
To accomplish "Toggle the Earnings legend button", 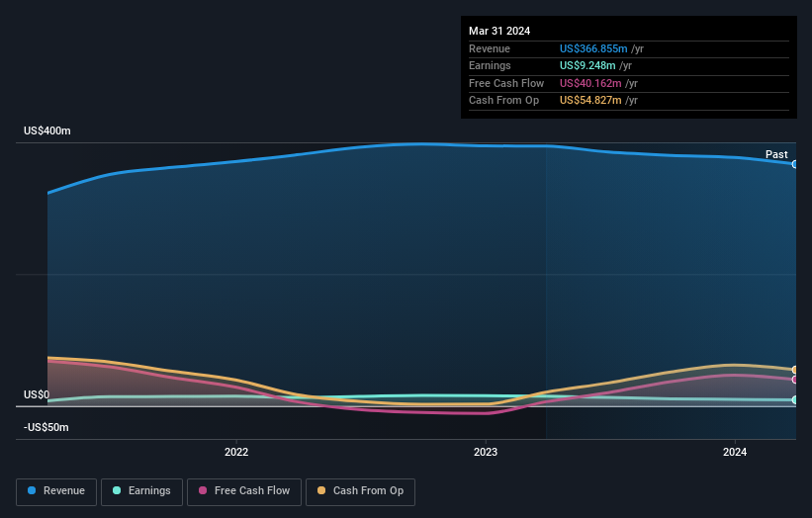I will click(x=141, y=491).
